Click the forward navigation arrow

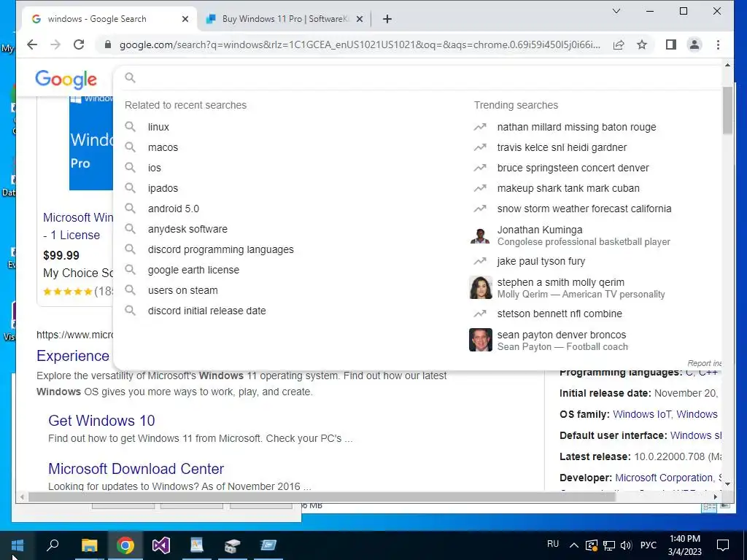55,44
